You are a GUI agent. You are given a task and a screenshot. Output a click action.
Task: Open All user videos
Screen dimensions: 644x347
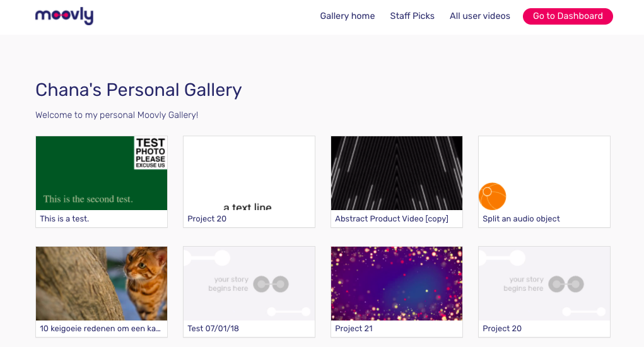[x=480, y=16]
